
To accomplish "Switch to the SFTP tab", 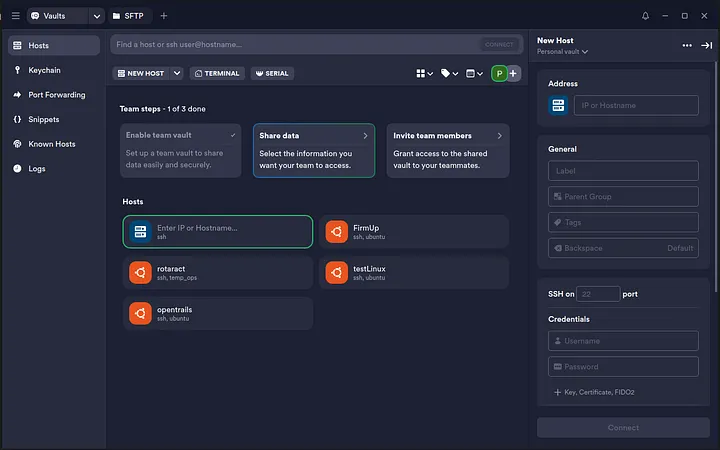I will 128,16.
